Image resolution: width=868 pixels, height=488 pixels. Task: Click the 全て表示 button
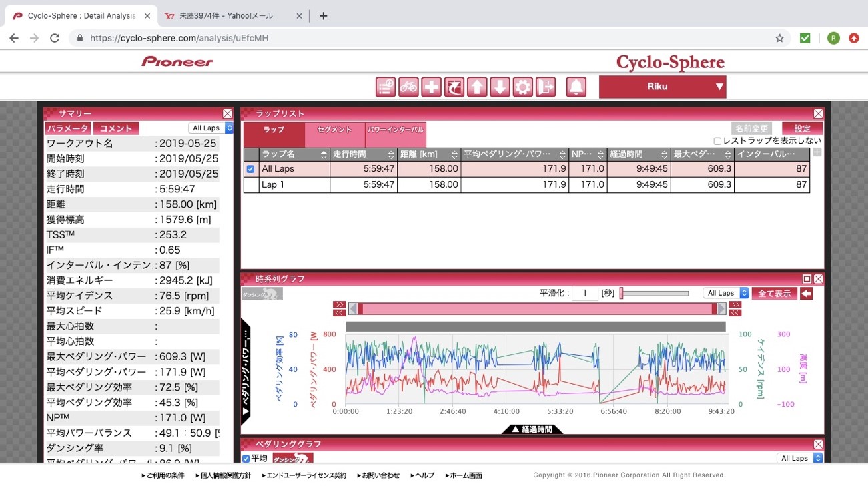[774, 293]
